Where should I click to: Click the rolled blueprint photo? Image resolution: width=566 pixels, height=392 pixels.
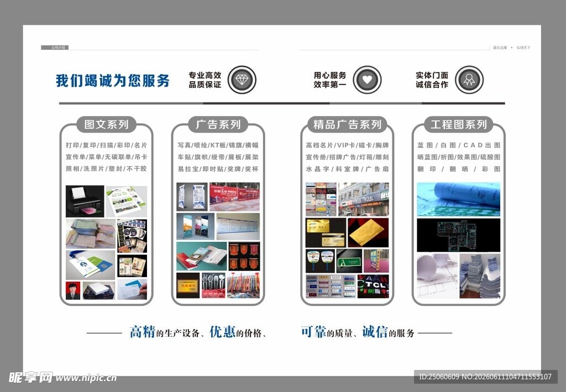(458, 199)
